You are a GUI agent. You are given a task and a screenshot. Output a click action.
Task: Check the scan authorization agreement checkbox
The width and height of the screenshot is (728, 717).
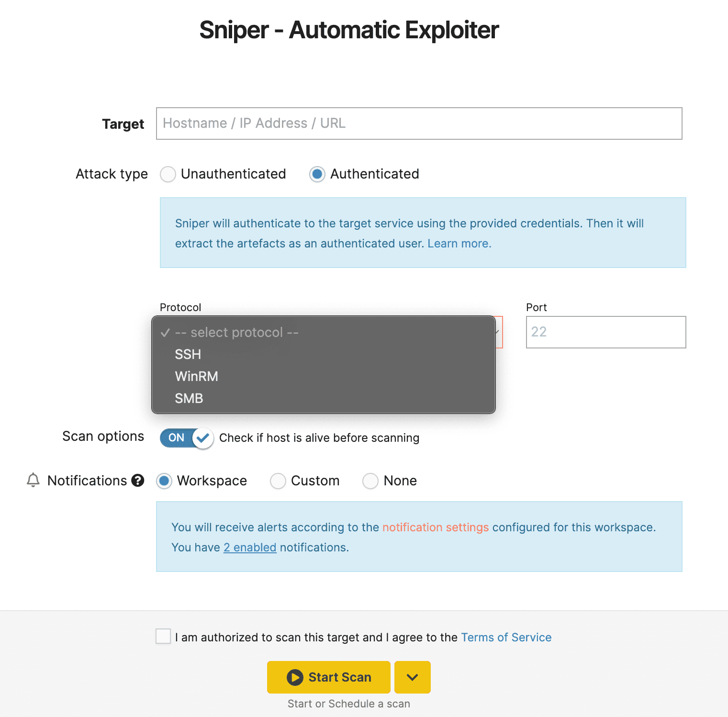pos(163,636)
